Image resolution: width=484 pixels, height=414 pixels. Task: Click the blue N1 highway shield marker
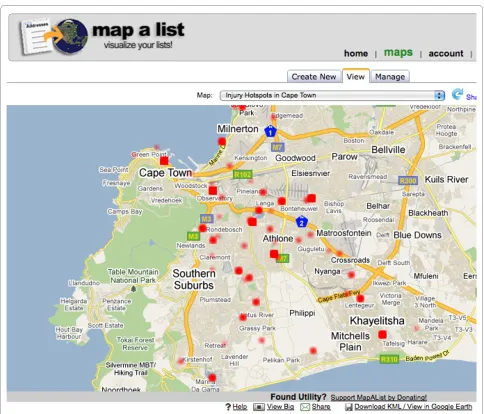pyautogui.click(x=270, y=131)
